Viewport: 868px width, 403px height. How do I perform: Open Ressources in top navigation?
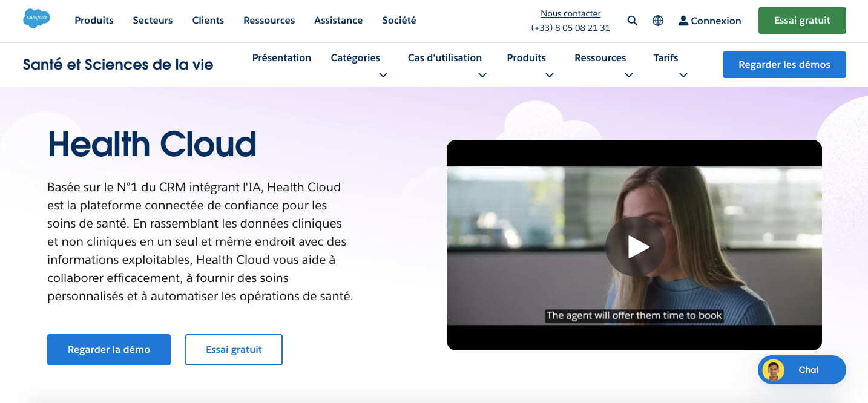(x=269, y=20)
